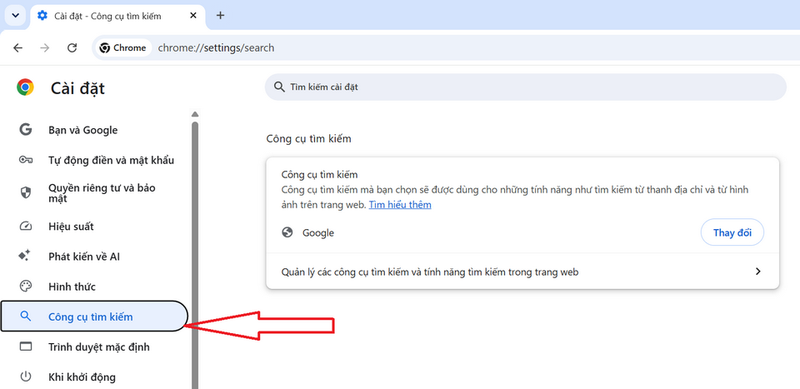Select the Cài đặt - Công cụ tìm kiếm tab

pos(118,16)
